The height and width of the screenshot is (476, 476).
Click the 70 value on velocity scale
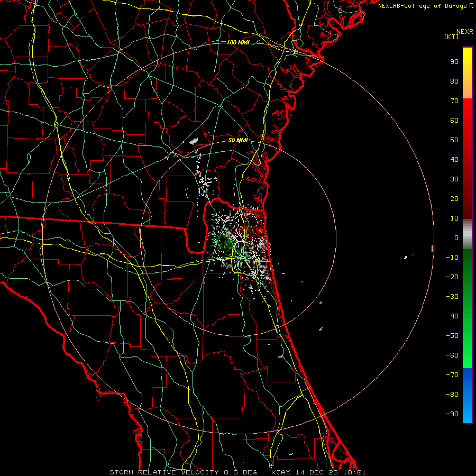[x=454, y=101]
